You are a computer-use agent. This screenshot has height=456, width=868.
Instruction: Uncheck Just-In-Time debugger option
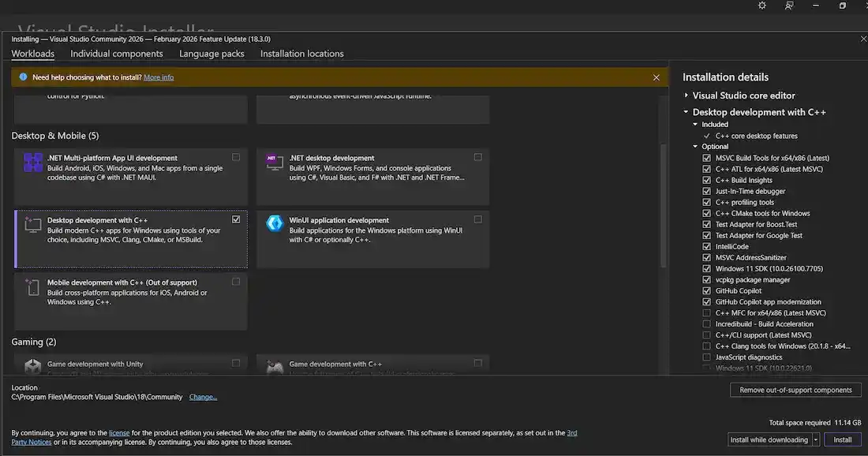706,191
